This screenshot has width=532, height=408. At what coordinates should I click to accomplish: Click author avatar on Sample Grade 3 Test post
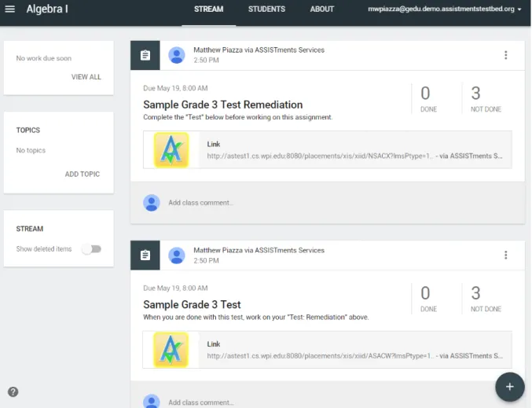click(177, 255)
